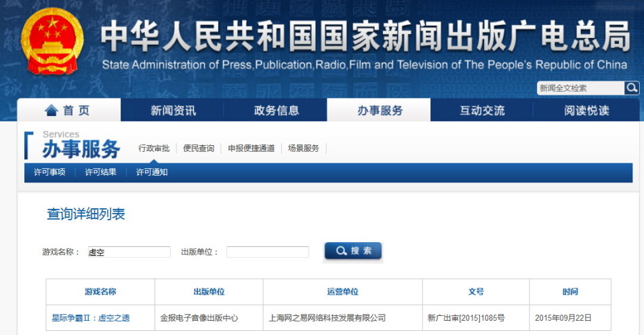644x335 pixels.
Task: Go to the 互动交流 tab
Action: click(482, 111)
